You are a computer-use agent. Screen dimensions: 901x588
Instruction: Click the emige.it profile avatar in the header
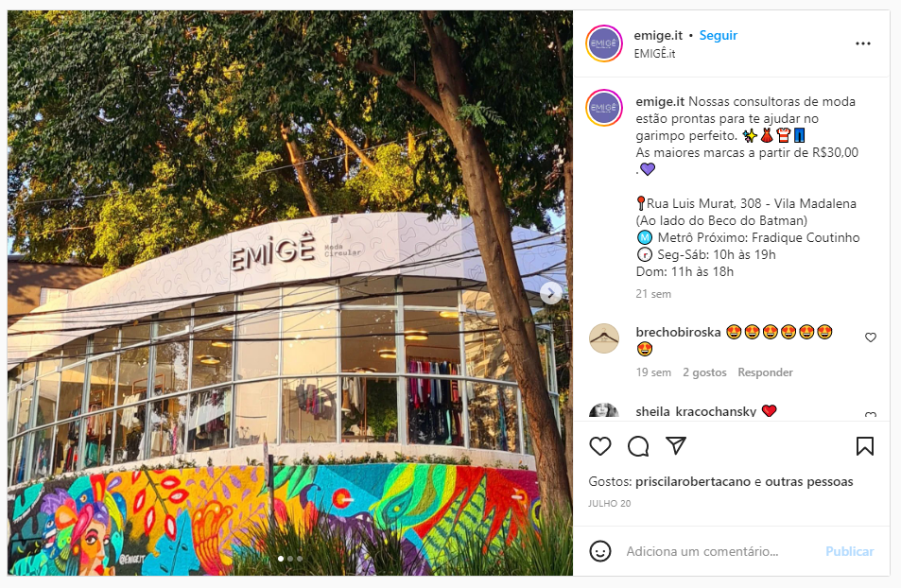click(604, 43)
